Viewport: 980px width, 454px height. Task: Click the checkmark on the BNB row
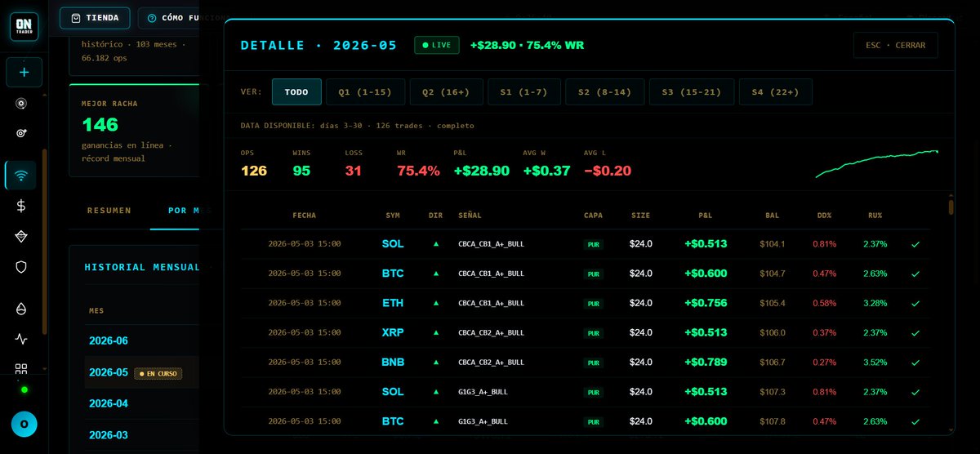(x=915, y=362)
